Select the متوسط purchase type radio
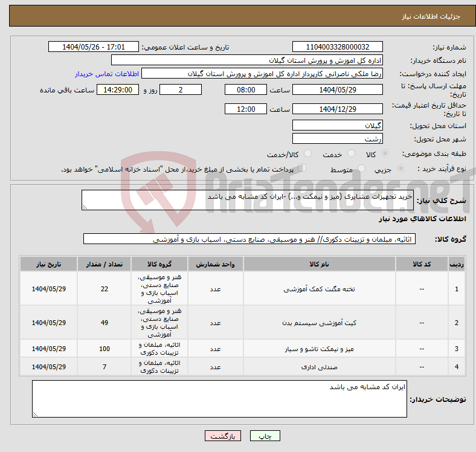This screenshot has height=452, width=476. click(361, 168)
